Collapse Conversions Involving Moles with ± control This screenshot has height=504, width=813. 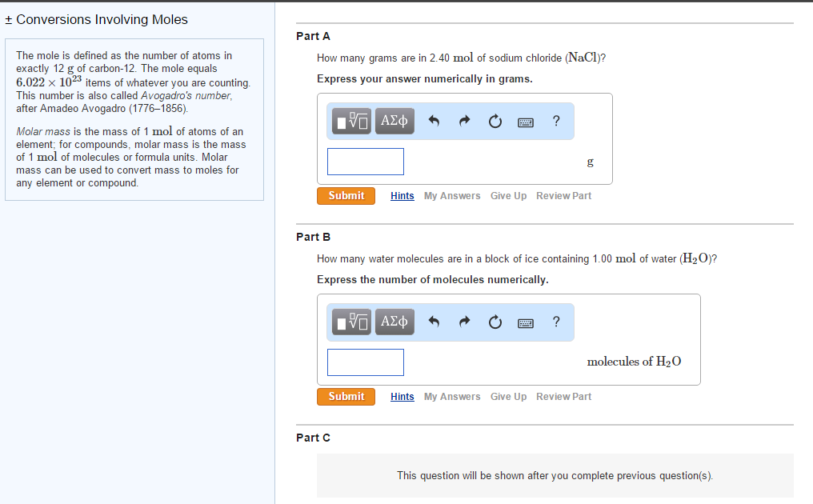[10, 18]
